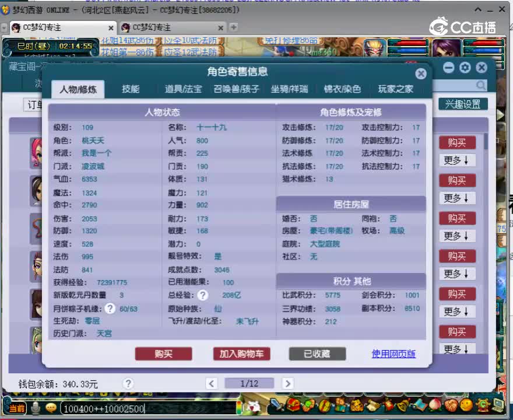Open the chat bubble emoticon icon
The height and width of the screenshot is (420, 513).
pyautogui.click(x=51, y=408)
